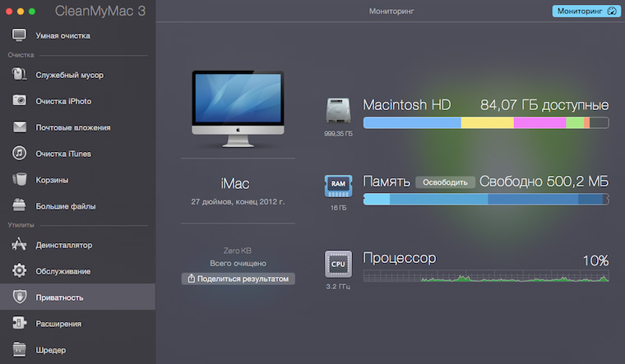Click the Большие файлы box icon
This screenshot has height=364, width=625.
pos(19,205)
